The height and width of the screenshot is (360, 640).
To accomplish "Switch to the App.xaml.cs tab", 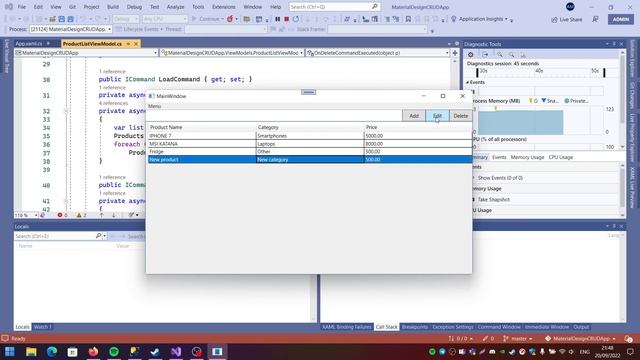I will point(29,44).
